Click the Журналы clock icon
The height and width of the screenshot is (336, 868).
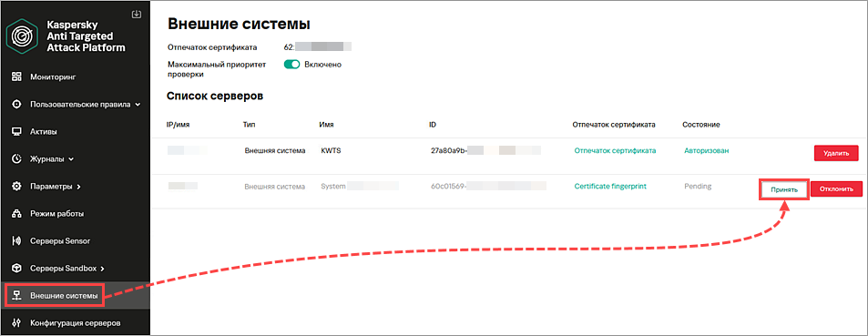(x=16, y=158)
